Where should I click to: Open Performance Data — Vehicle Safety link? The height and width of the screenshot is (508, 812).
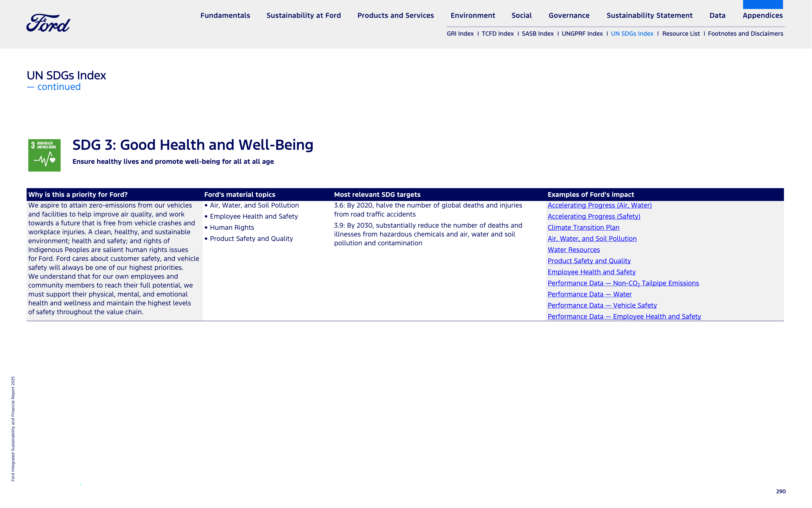tap(602, 305)
